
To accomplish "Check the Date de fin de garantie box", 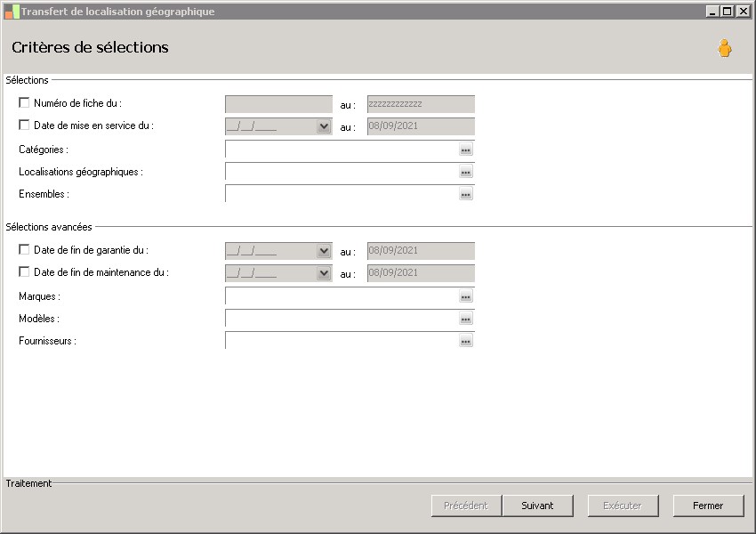I will [x=24, y=249].
